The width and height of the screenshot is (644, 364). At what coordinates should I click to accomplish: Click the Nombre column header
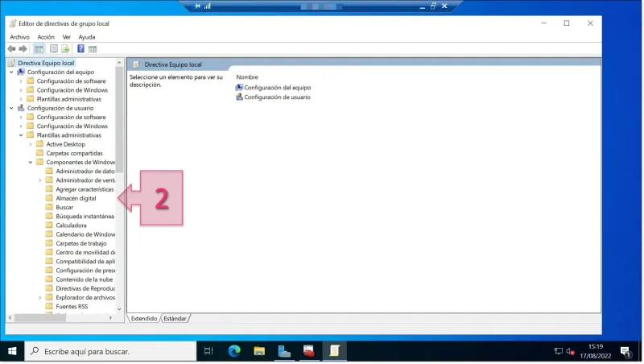pos(247,77)
